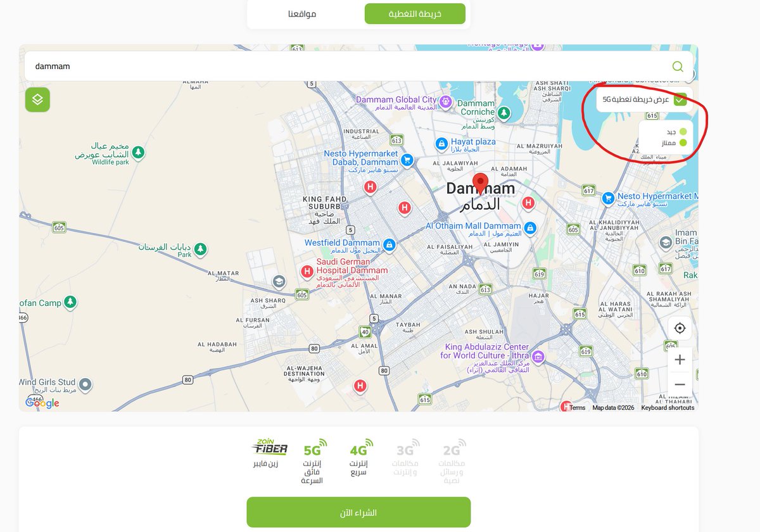Select the King Abdulaziz Center Ithra marker

click(538, 358)
